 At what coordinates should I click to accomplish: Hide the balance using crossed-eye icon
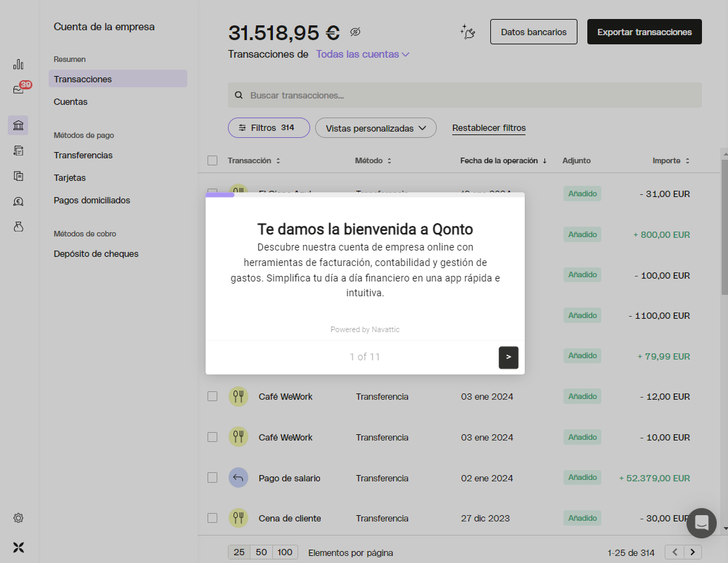355,32
